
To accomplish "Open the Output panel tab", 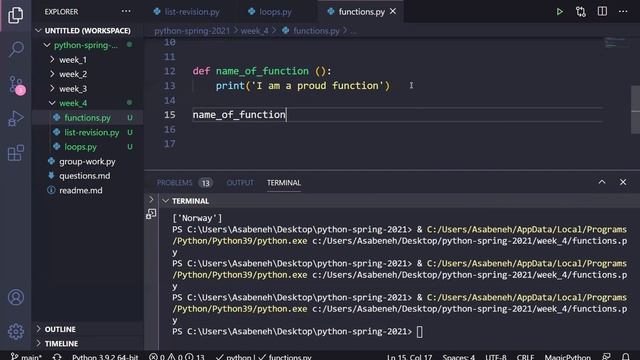I will click(x=240, y=182).
